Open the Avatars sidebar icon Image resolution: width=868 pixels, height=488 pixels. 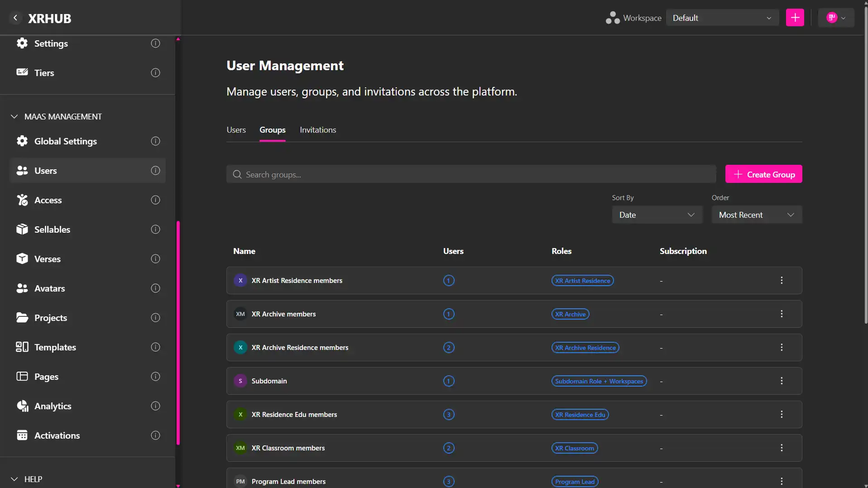pyautogui.click(x=22, y=288)
